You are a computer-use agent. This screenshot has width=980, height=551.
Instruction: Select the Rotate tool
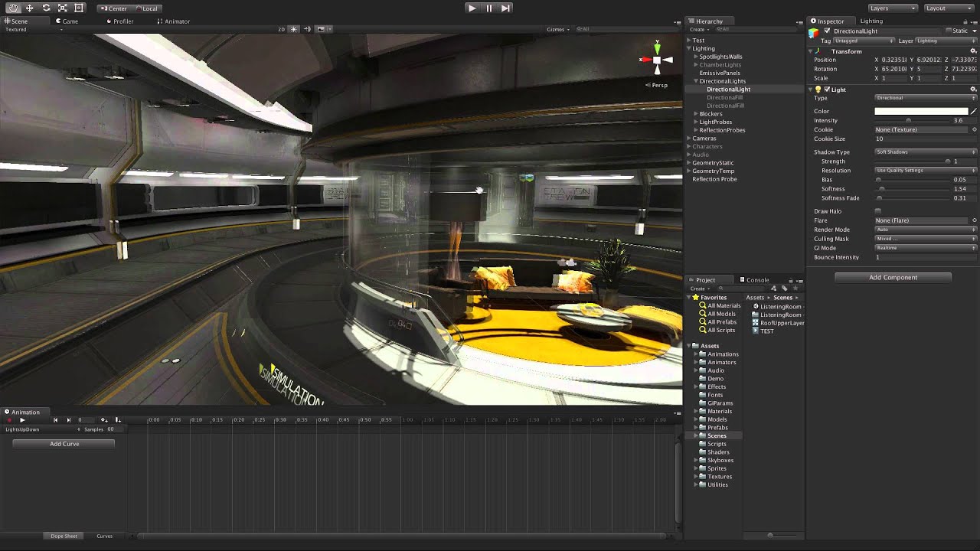pyautogui.click(x=46, y=8)
